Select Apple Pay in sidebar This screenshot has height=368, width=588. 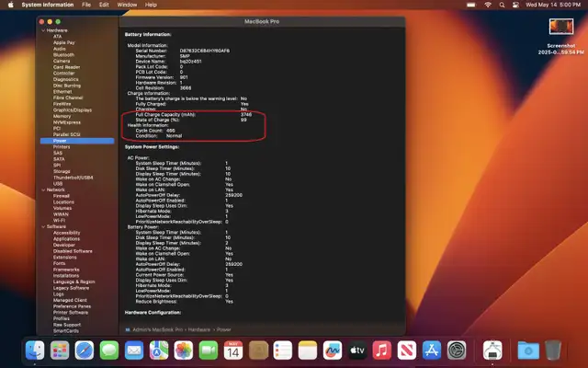click(x=63, y=42)
